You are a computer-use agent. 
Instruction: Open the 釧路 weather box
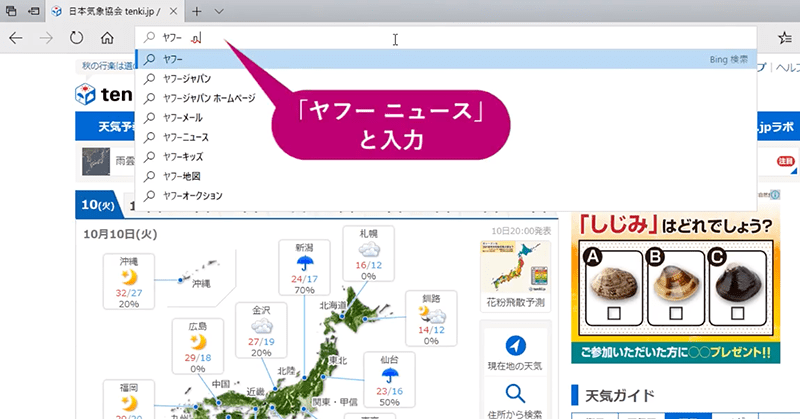point(431,318)
